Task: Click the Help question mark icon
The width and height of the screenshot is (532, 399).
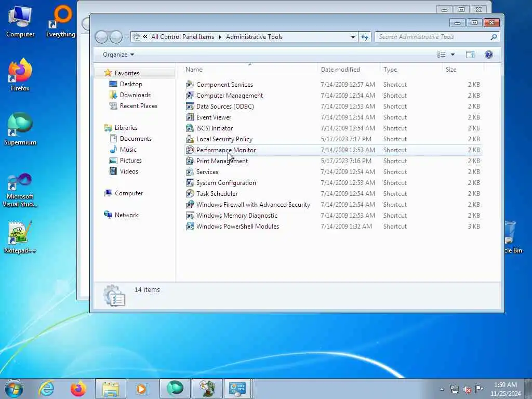Action: [488, 55]
